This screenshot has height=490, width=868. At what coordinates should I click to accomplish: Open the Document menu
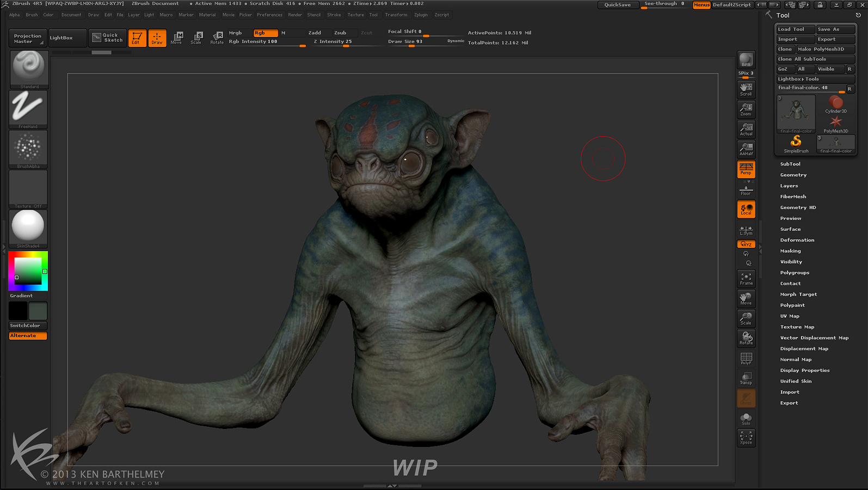71,15
